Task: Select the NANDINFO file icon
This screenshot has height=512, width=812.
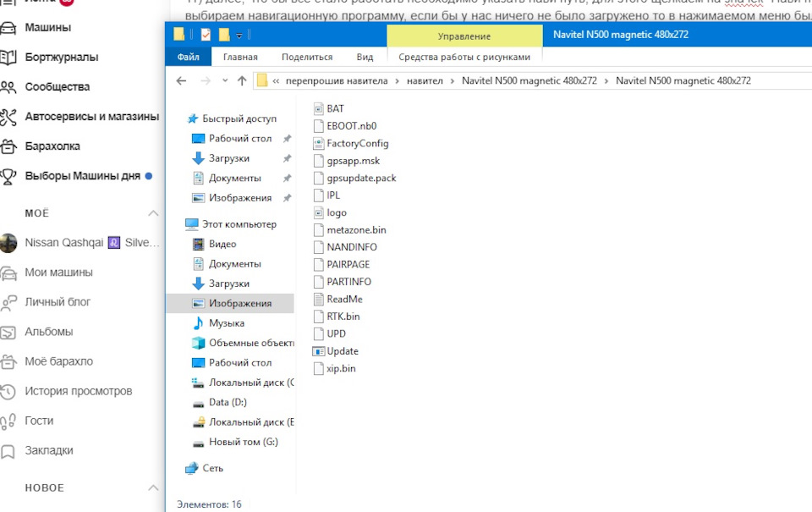Action: pos(319,247)
